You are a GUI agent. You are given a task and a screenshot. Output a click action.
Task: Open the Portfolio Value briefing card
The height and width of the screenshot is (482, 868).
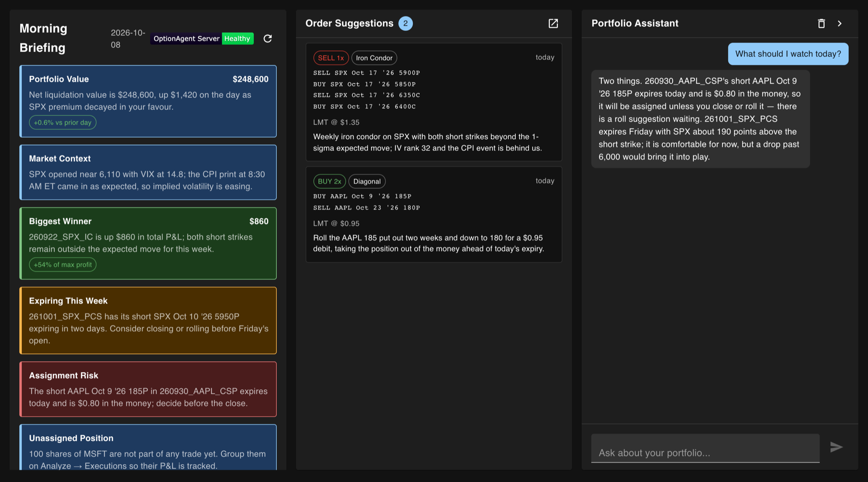tap(148, 101)
